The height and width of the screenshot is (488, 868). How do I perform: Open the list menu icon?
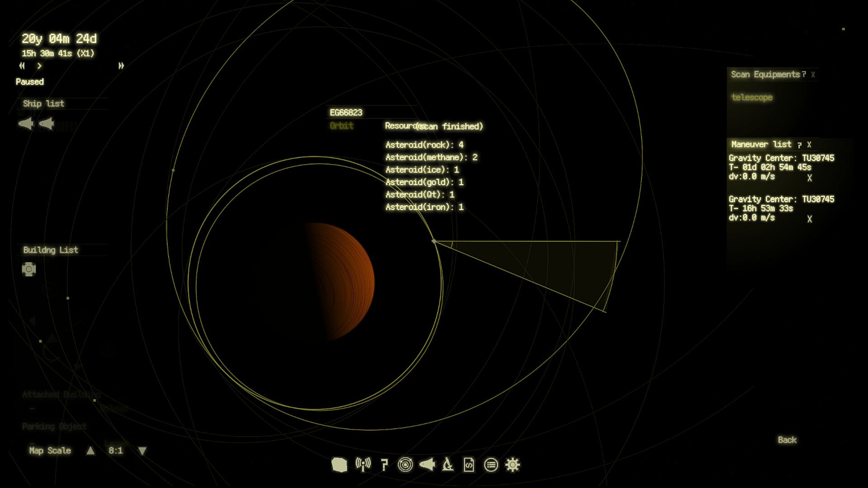[491, 465]
